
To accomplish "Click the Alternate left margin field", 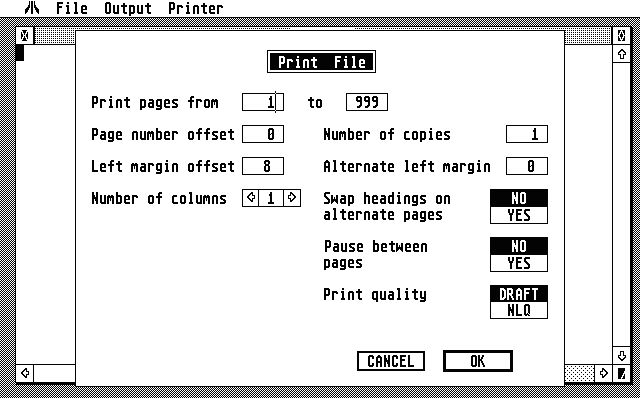I will pos(527,166).
